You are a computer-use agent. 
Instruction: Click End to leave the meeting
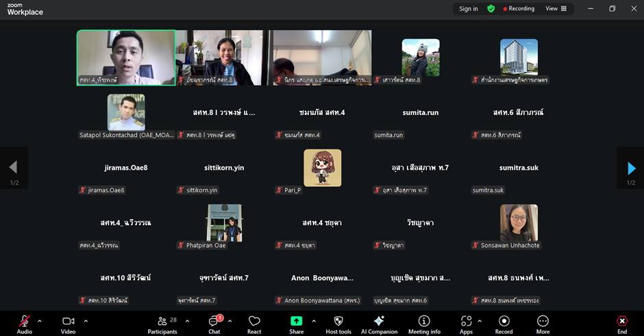pyautogui.click(x=621, y=324)
